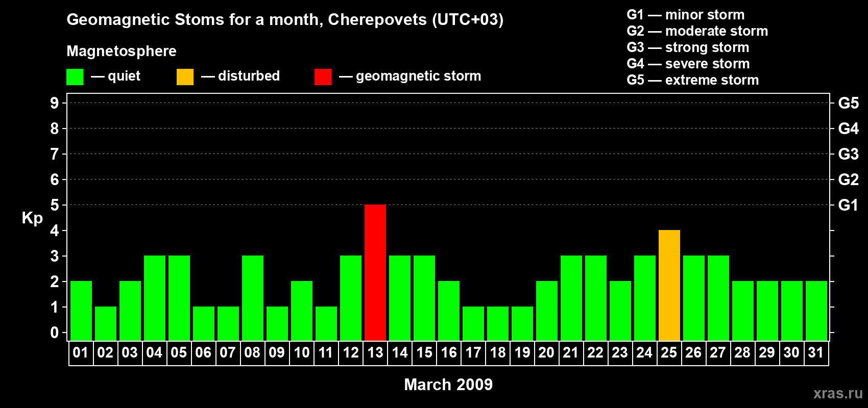This screenshot has height=408, width=868.
Task: Click the red geomagnetic storm legend swatch
Action: click(x=323, y=77)
